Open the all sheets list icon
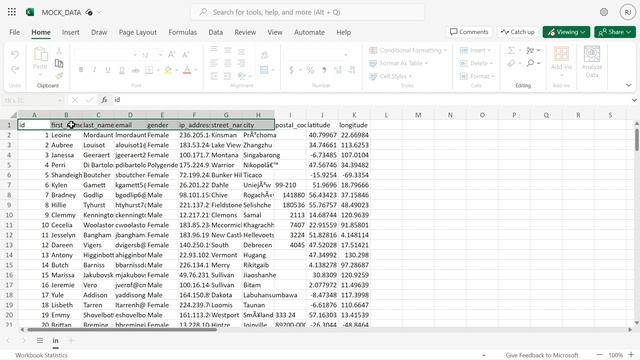Viewport: 640px width, 360px height. click(x=40, y=340)
